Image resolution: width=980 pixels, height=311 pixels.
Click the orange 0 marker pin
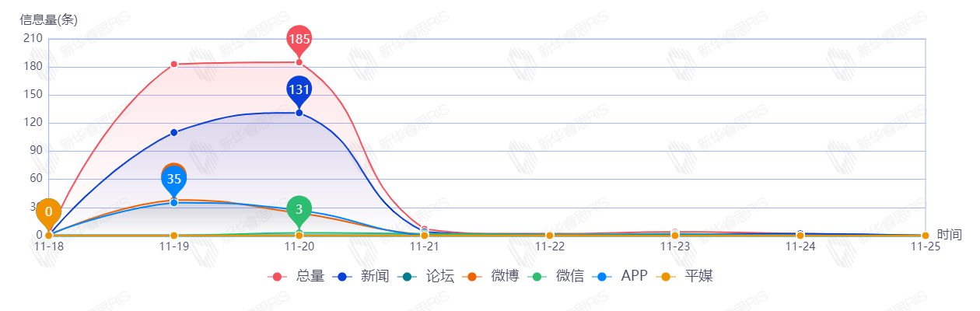pos(49,211)
